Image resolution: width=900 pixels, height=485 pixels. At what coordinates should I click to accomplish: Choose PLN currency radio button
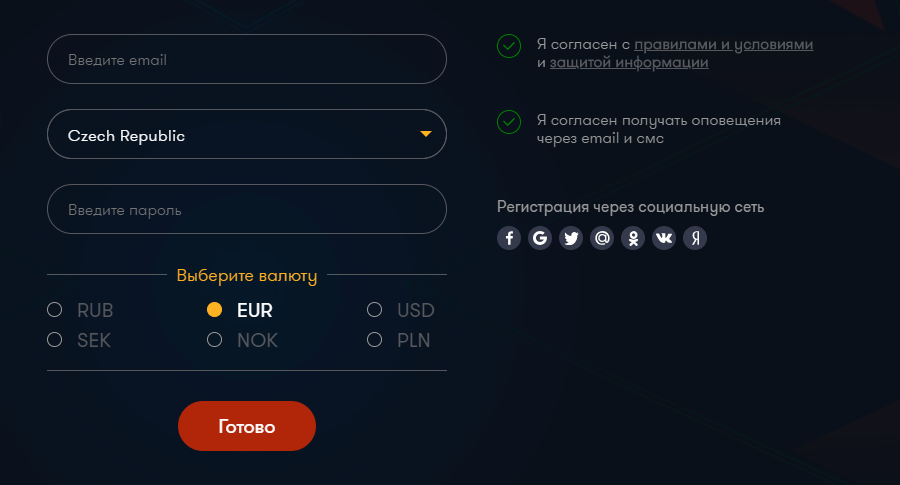coord(375,340)
